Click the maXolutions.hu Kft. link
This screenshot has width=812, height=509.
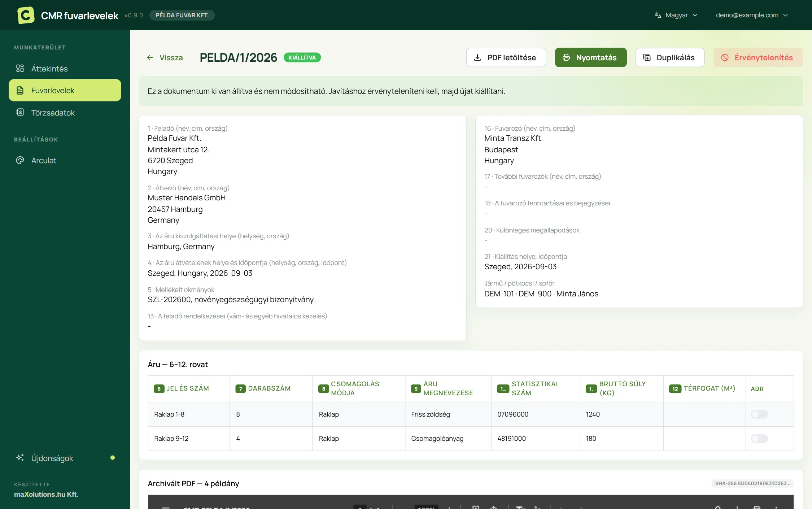pos(46,494)
